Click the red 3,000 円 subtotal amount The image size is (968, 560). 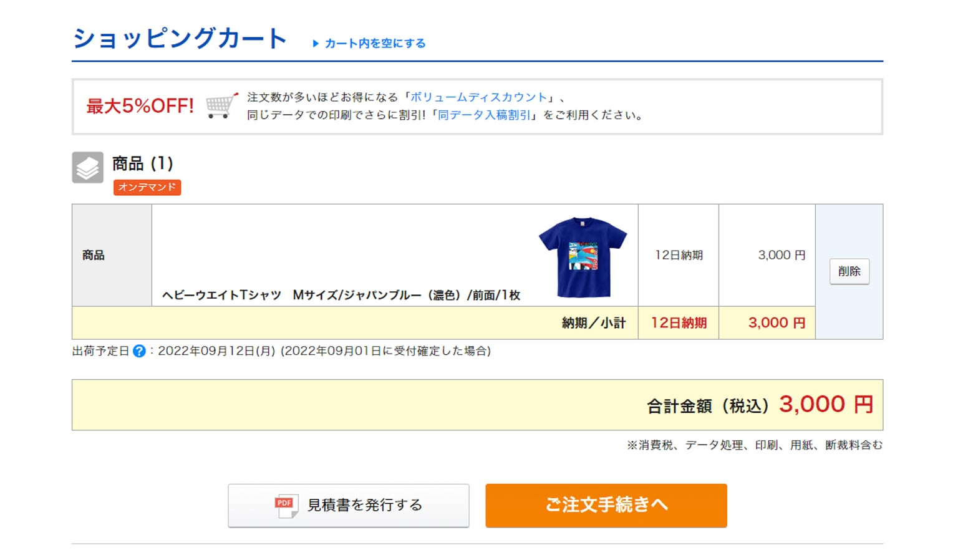(x=776, y=323)
